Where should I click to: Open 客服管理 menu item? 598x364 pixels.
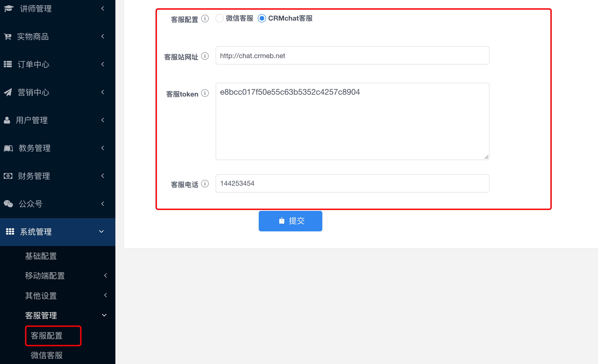pyautogui.click(x=41, y=316)
